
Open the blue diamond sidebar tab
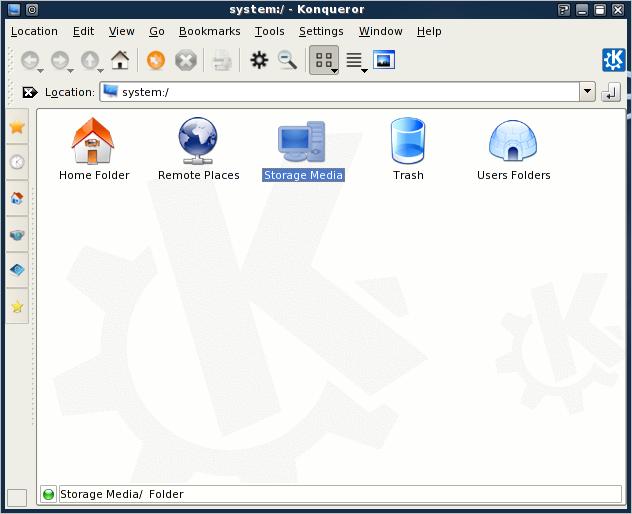pos(17,270)
